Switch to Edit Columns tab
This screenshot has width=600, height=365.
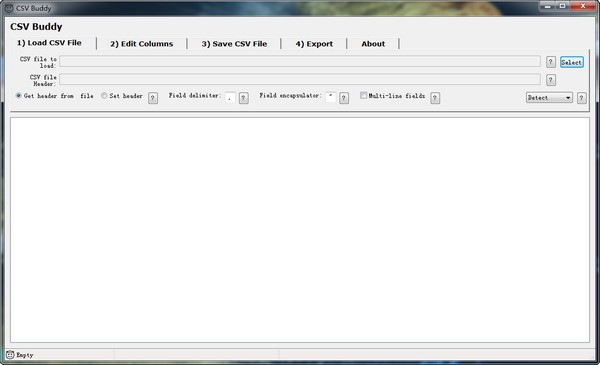[142, 44]
